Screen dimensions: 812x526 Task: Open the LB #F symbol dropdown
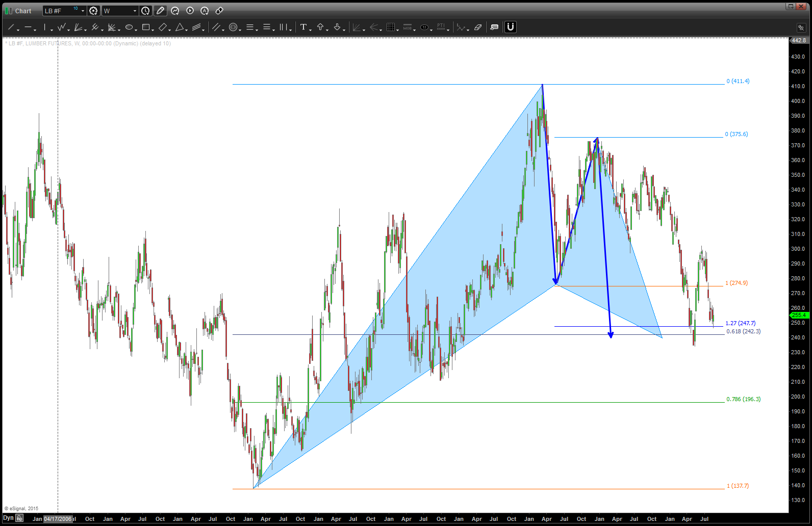pyautogui.click(x=83, y=11)
